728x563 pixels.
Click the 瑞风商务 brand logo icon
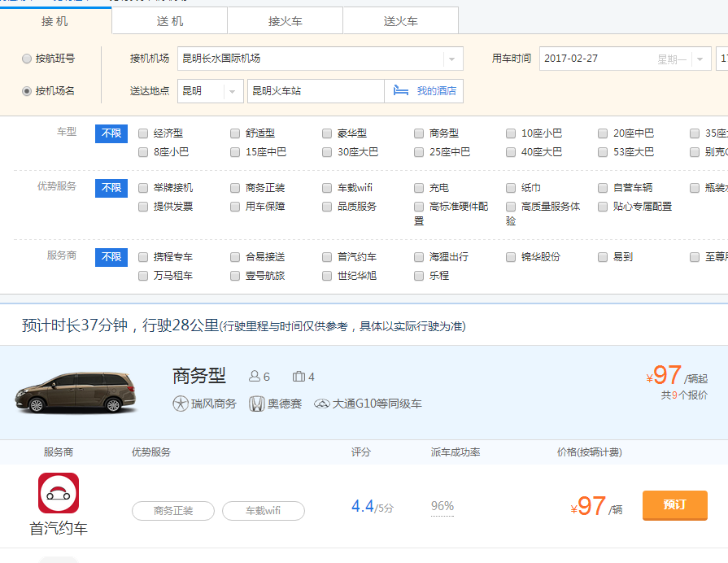(x=180, y=404)
